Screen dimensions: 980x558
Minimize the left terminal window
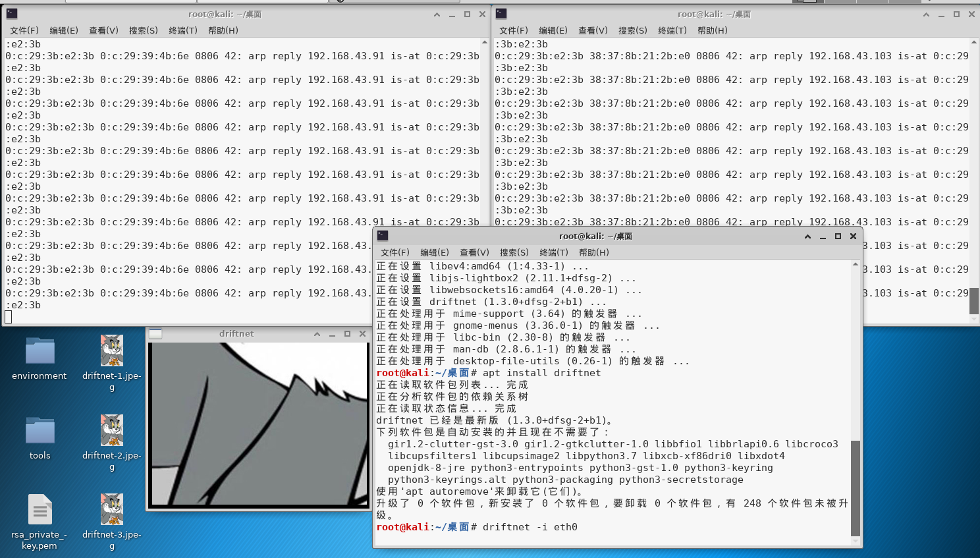click(452, 14)
